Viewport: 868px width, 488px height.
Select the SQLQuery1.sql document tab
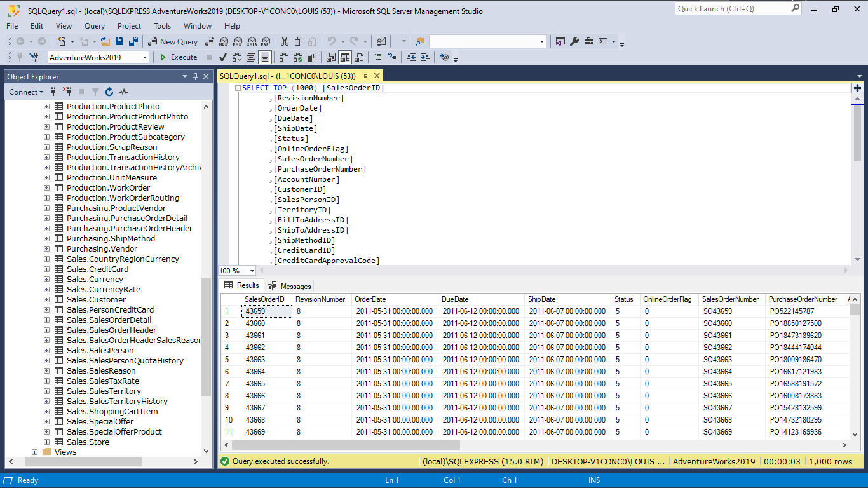(287, 76)
